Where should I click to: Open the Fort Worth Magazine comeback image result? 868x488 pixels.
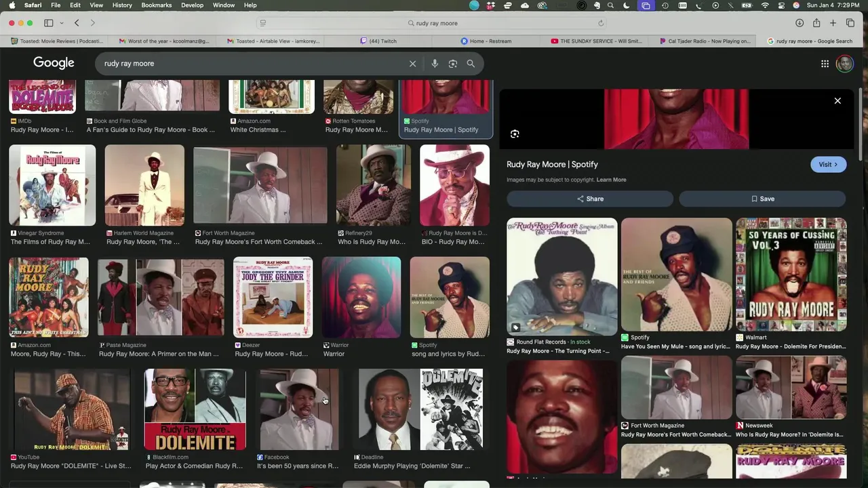260,185
